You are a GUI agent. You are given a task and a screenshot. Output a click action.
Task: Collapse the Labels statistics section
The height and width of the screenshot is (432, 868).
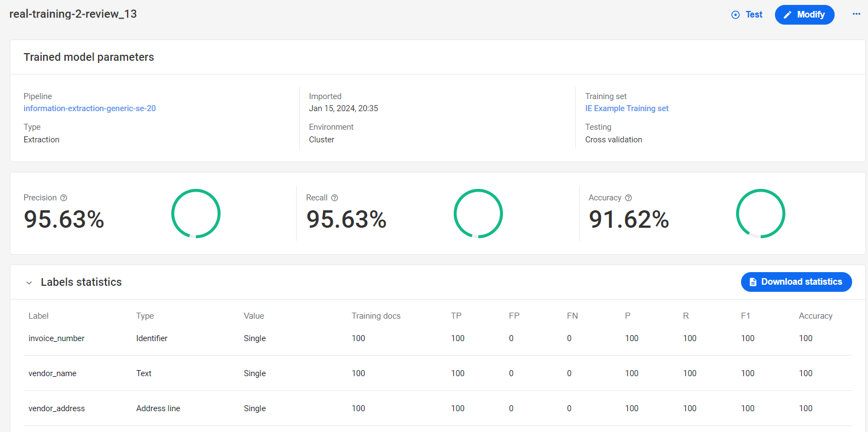click(29, 283)
